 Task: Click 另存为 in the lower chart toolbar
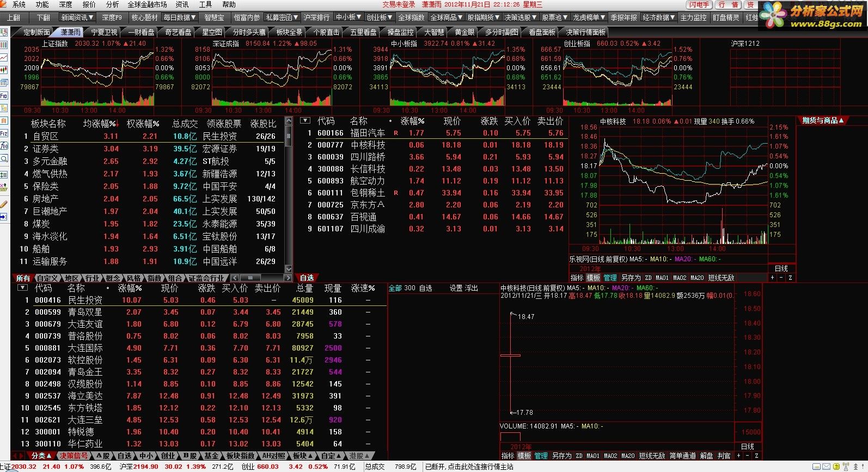(561, 456)
